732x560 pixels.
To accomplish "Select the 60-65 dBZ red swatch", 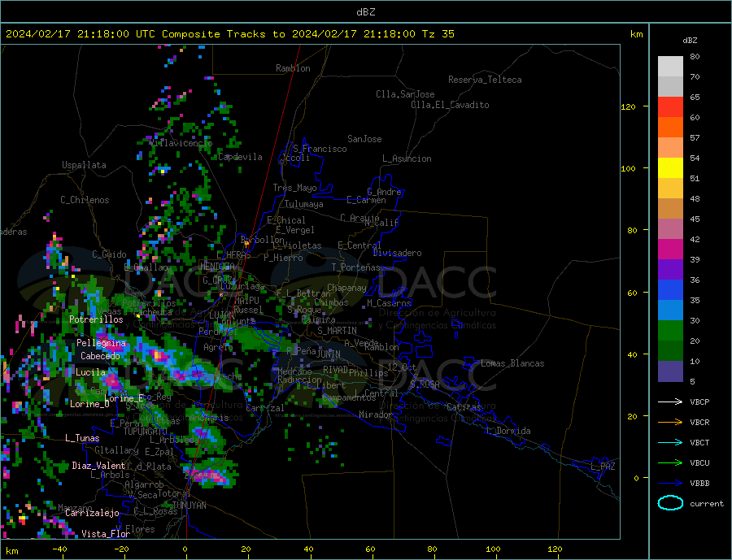I will click(670, 106).
